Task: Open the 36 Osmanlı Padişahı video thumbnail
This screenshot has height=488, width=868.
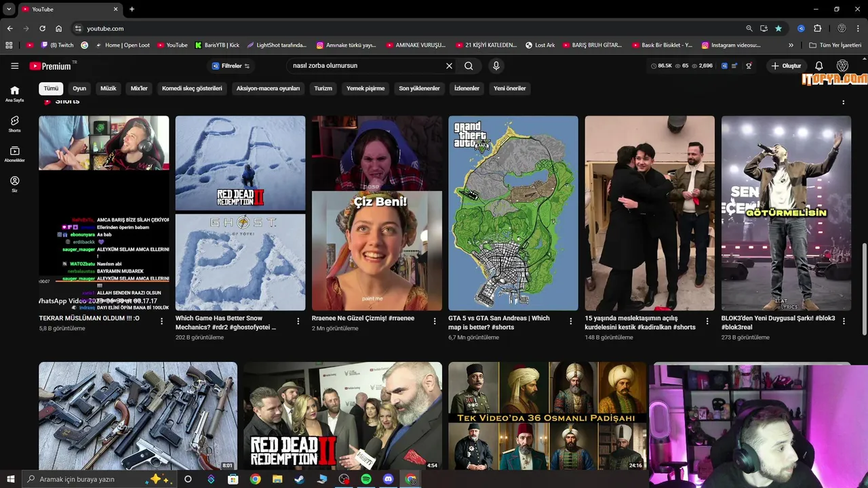Action: pyautogui.click(x=547, y=415)
